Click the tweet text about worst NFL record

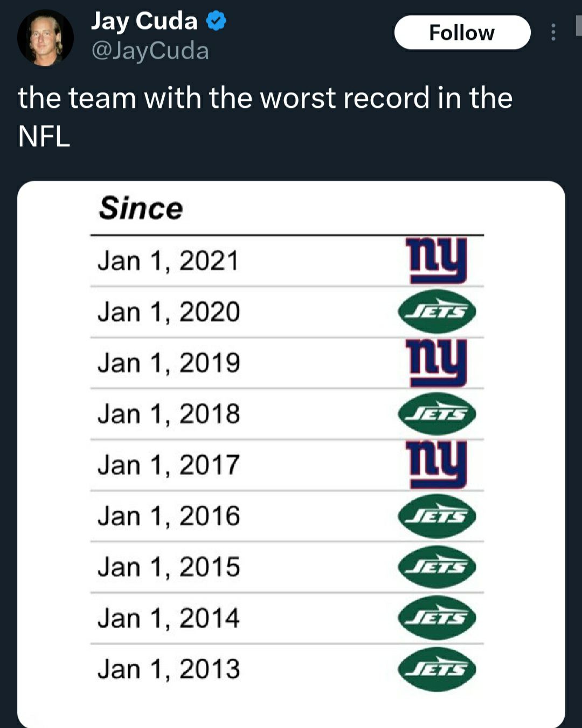coord(265,116)
